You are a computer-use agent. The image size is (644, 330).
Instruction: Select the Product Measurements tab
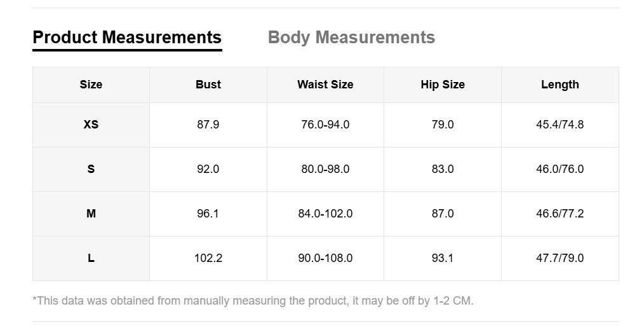coord(127,38)
